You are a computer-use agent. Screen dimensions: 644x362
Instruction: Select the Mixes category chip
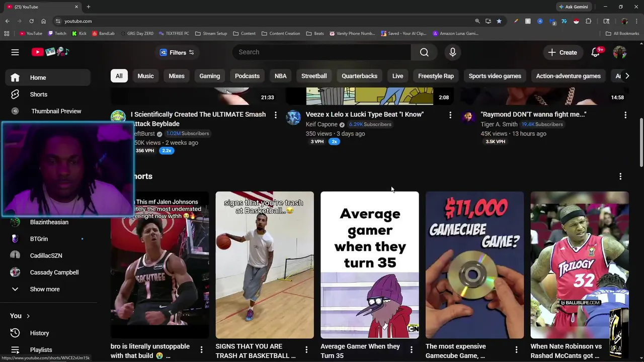(x=177, y=76)
